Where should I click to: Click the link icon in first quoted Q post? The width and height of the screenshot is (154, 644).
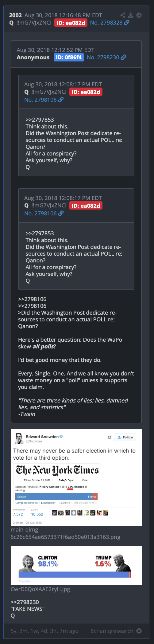[x=61, y=100]
